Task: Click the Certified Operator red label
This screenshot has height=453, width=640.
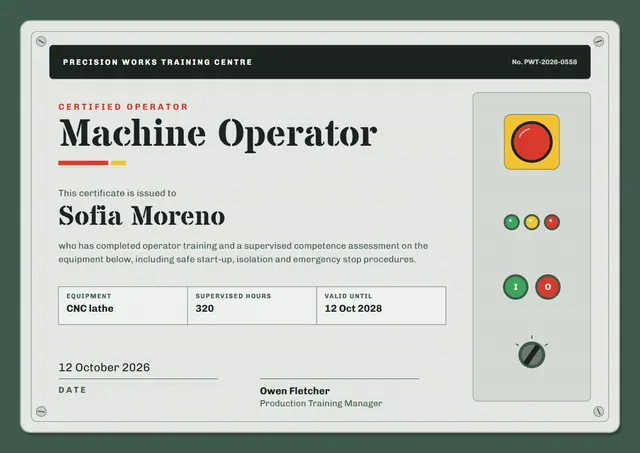Action: point(123,107)
